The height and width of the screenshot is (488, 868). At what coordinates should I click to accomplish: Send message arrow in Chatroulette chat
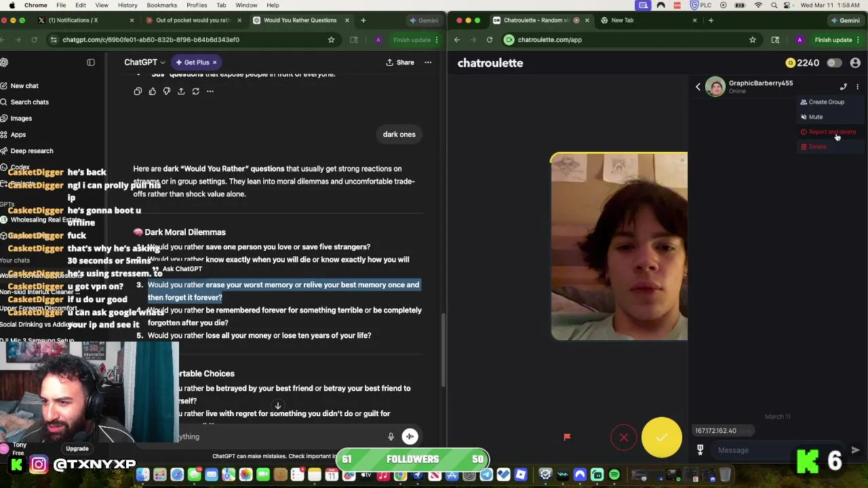(x=855, y=450)
